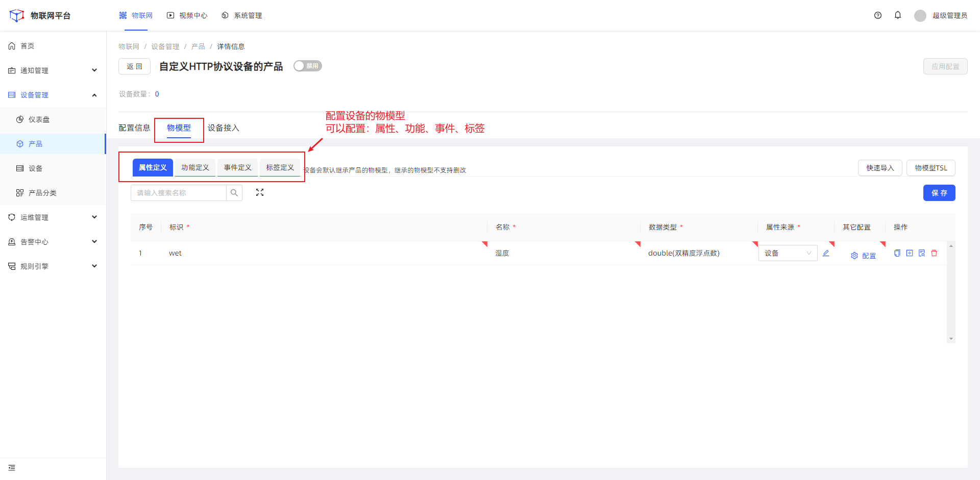Expand 运维管理 sidebar group
Screen dimensions: 980x480
point(53,217)
